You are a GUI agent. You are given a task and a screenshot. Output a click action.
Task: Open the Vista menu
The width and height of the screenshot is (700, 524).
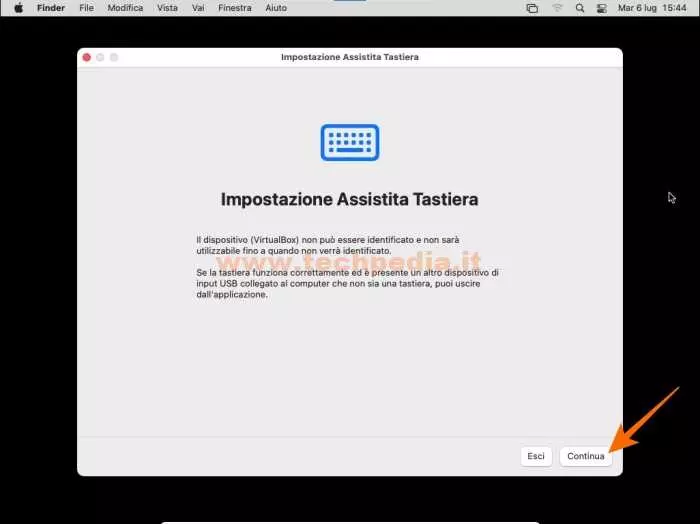(167, 8)
